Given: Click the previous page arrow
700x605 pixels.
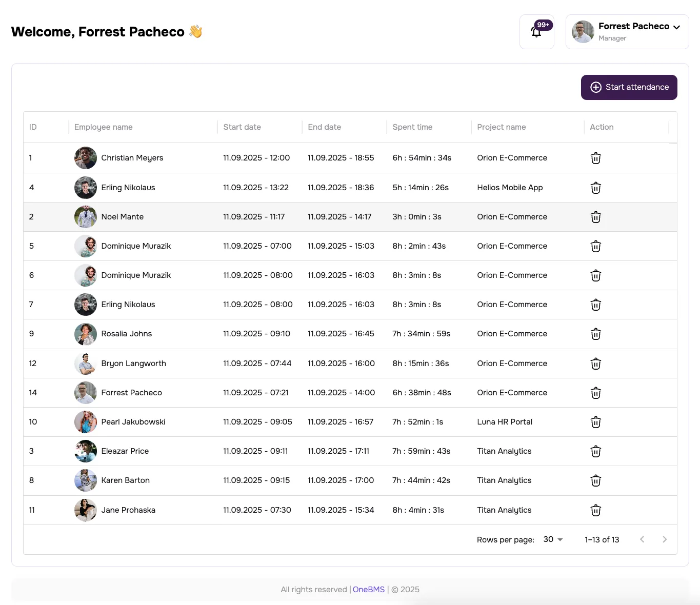Looking at the screenshot, I should coord(642,539).
